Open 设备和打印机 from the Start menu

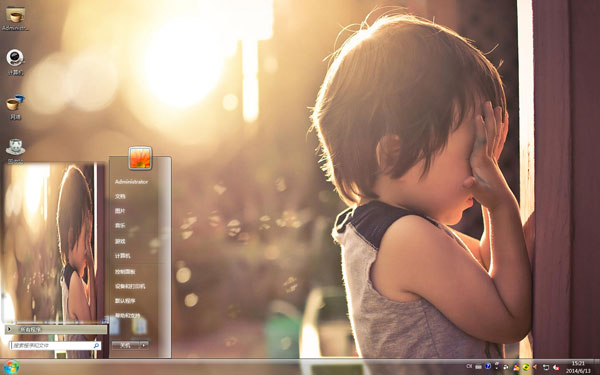[130, 286]
